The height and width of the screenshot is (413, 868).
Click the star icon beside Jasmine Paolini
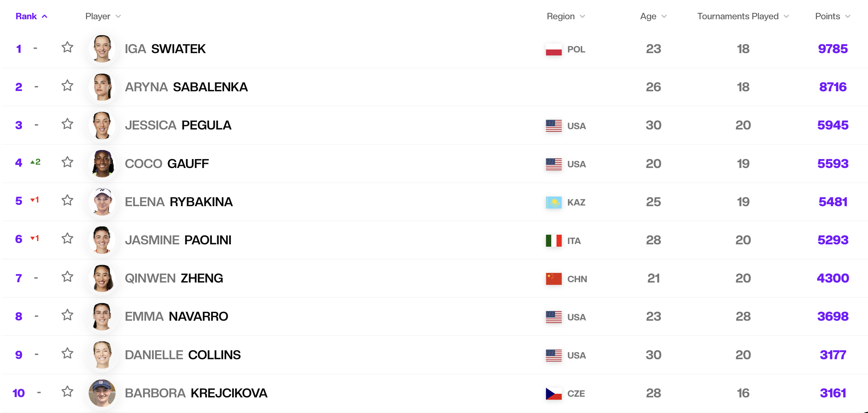(x=67, y=238)
